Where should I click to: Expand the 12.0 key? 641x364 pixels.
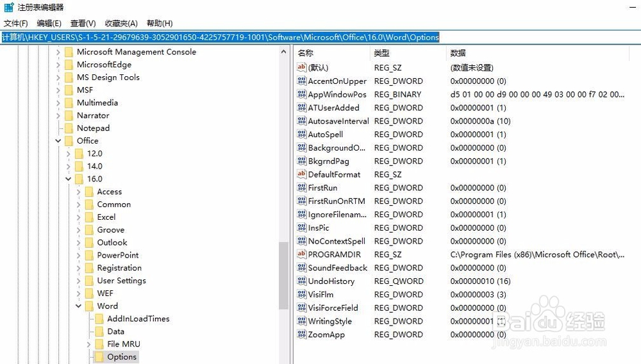pos(69,154)
